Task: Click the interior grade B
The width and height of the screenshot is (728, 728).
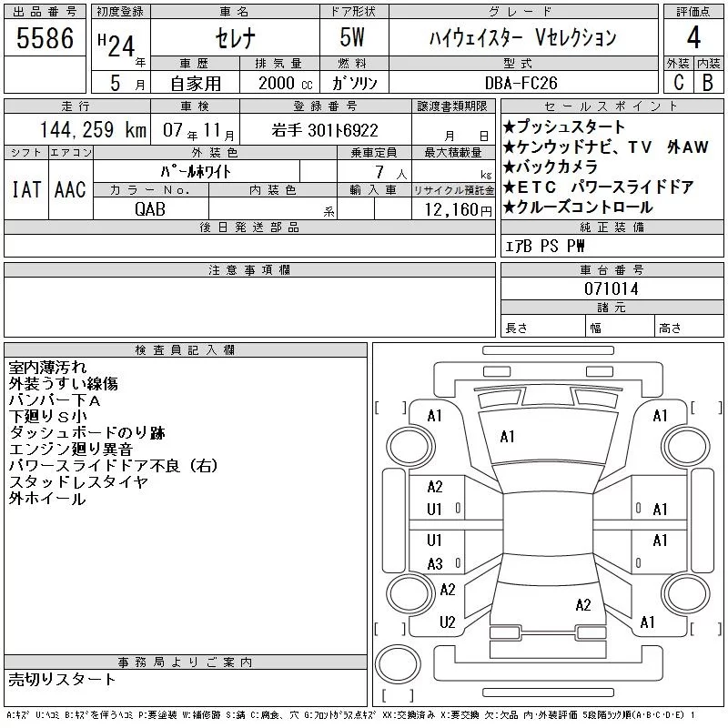Action: tap(708, 82)
